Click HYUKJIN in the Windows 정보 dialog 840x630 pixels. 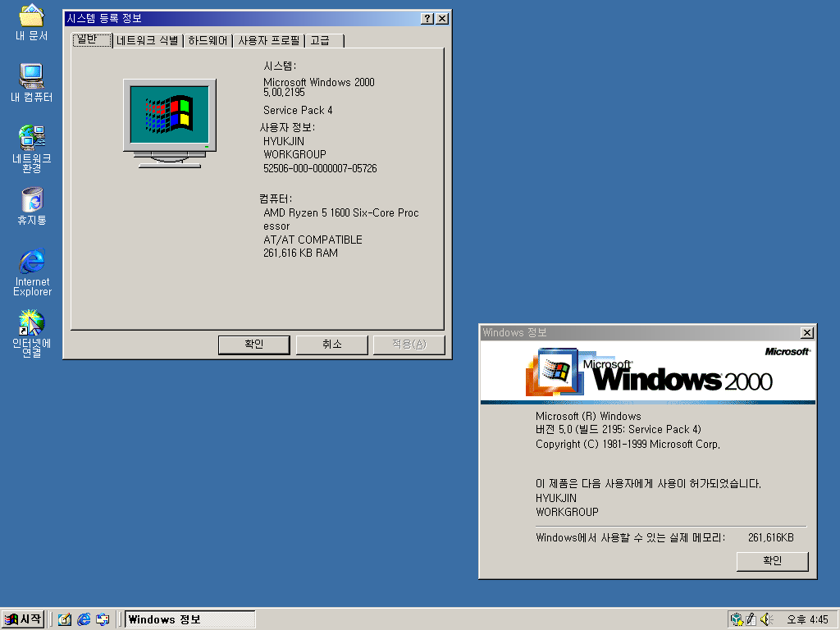(556, 498)
